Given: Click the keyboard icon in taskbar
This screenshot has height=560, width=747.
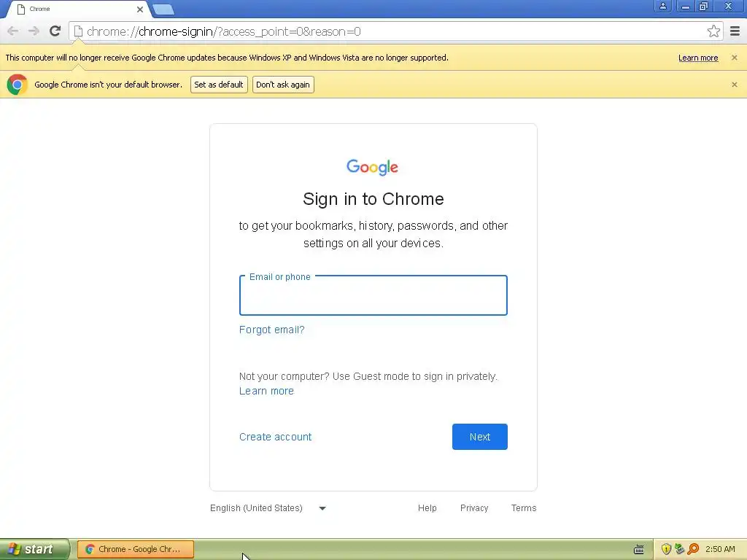Looking at the screenshot, I should click(639, 550).
